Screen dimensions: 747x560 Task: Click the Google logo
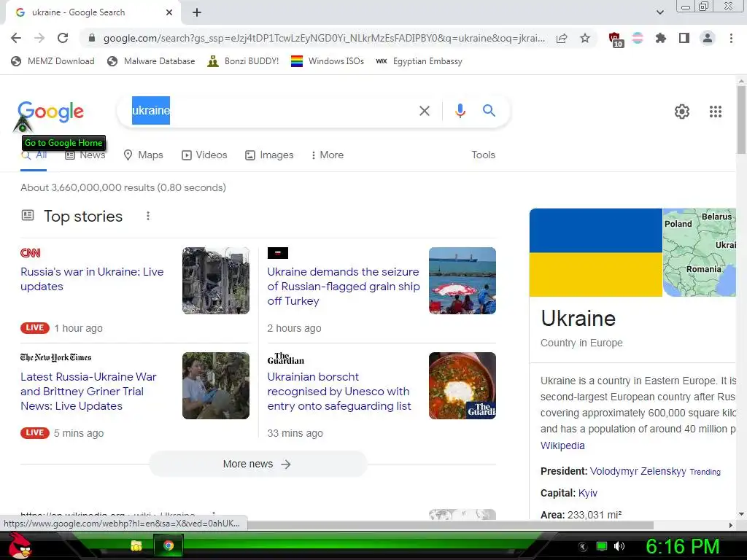tap(50, 112)
